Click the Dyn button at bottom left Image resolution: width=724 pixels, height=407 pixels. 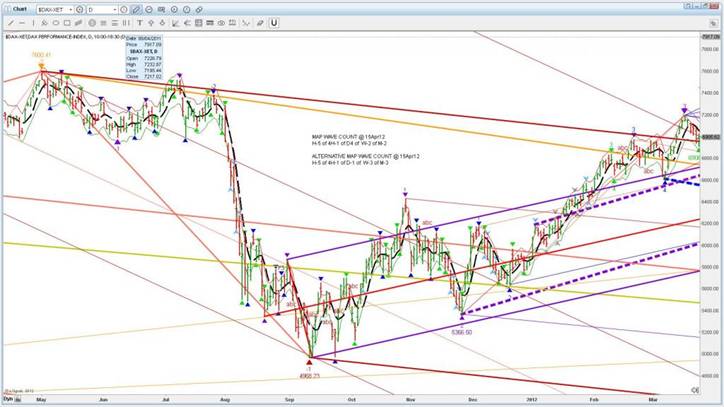6,397
